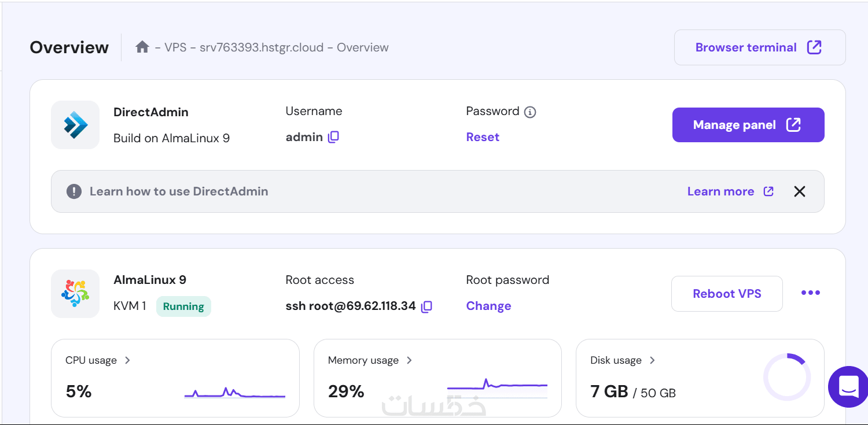868x425 pixels.
Task: Copy the admin username
Action: [x=333, y=137]
